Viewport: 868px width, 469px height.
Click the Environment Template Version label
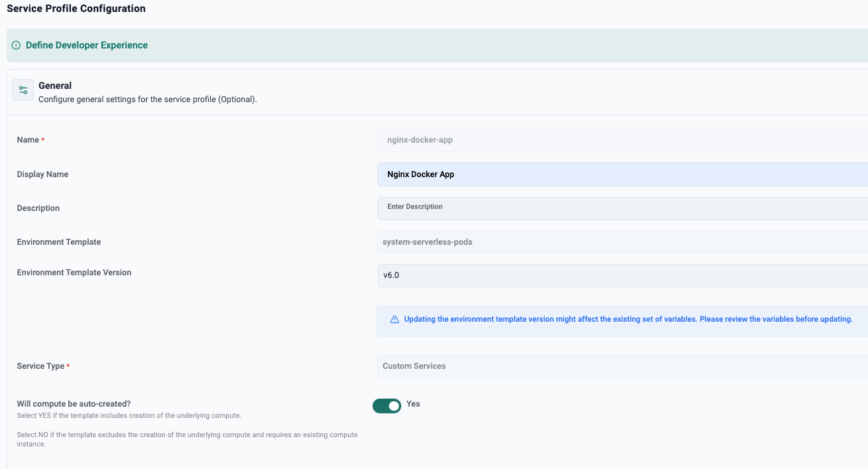pos(74,273)
